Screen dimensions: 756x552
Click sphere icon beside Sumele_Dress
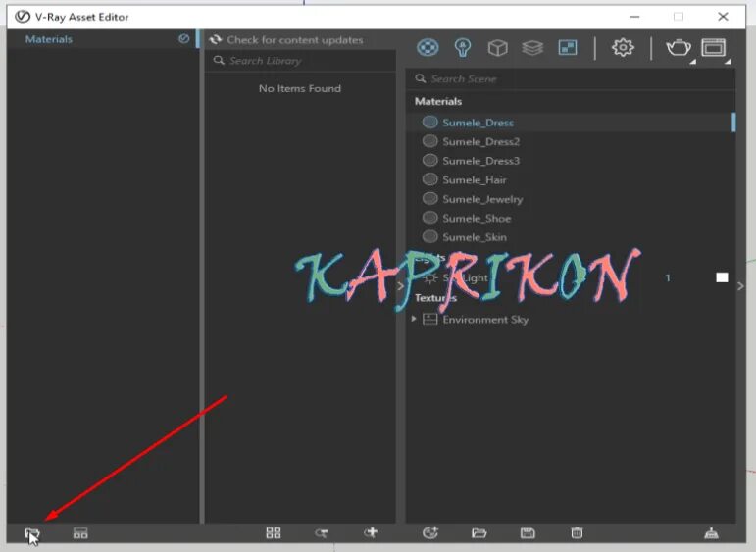tap(429, 122)
